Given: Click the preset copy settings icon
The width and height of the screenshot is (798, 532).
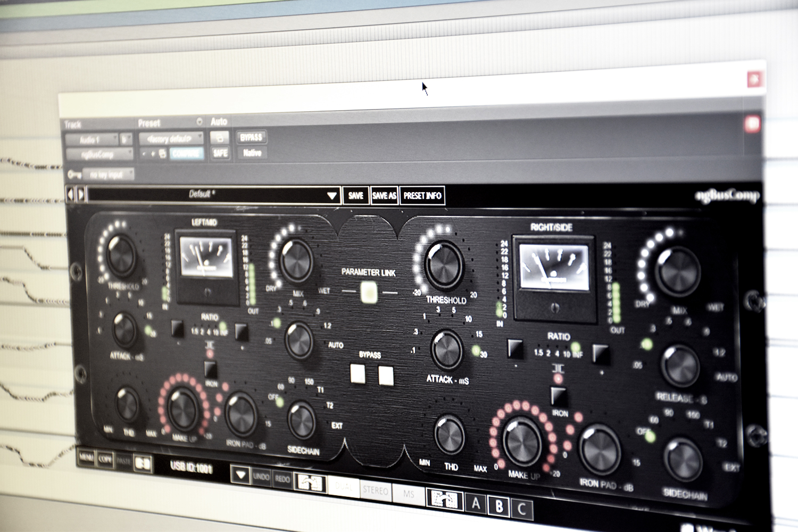Looking at the screenshot, I should tap(162, 154).
